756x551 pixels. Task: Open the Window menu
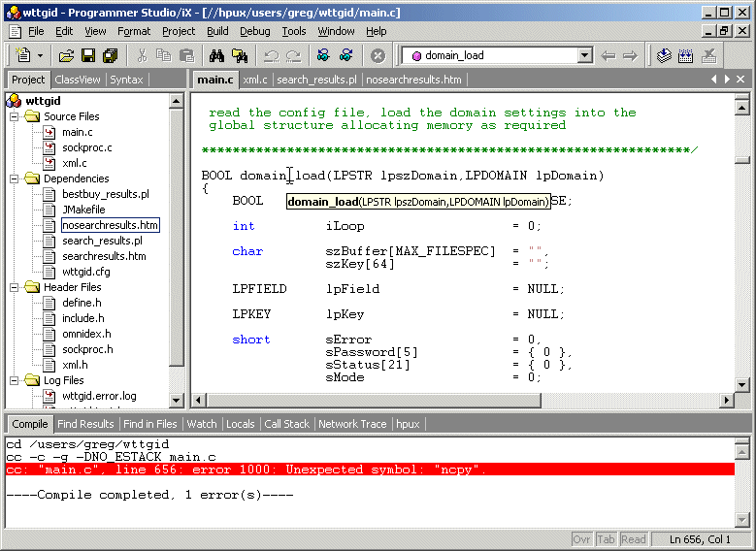(336, 31)
